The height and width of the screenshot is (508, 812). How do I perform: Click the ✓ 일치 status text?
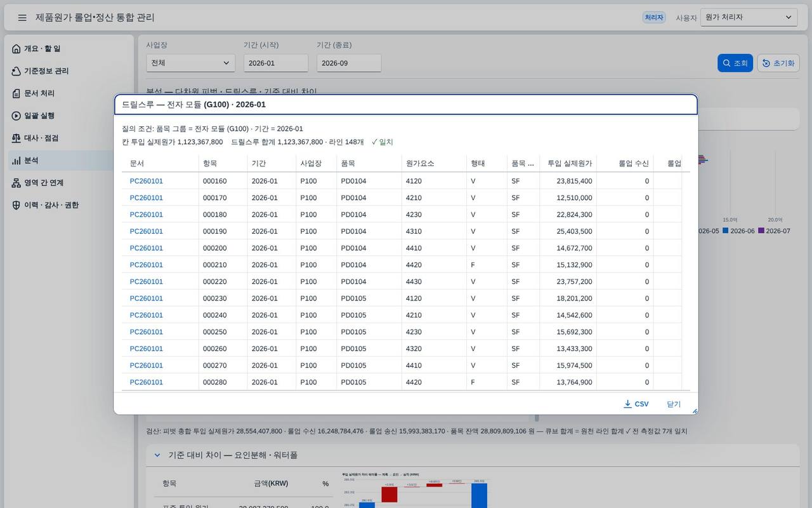point(383,142)
